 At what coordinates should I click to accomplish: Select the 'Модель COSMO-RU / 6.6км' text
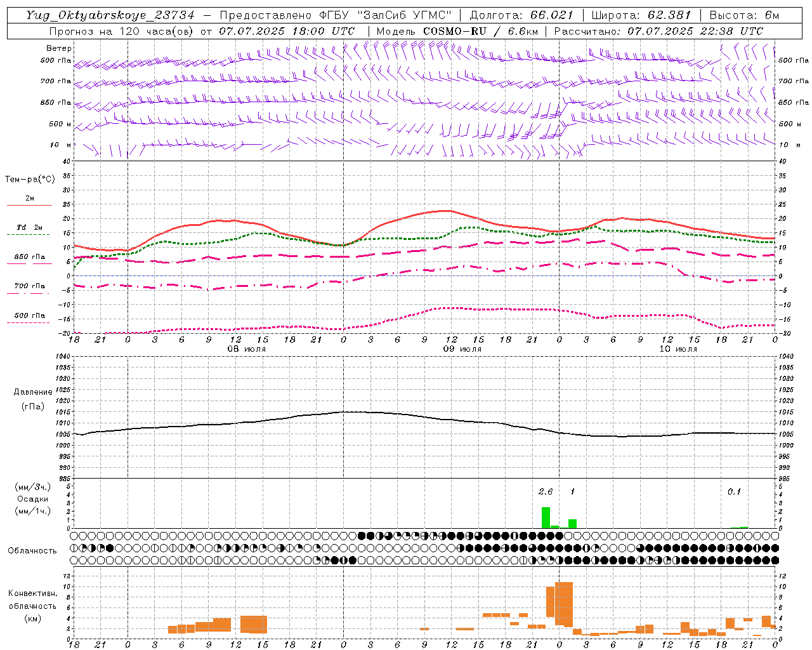tap(457, 31)
